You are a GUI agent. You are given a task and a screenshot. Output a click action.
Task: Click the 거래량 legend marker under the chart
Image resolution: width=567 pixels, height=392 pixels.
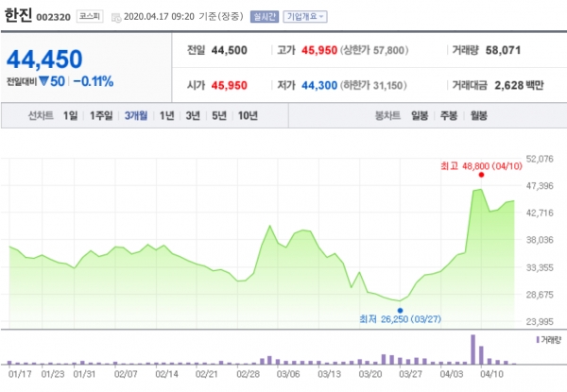tap(538, 340)
